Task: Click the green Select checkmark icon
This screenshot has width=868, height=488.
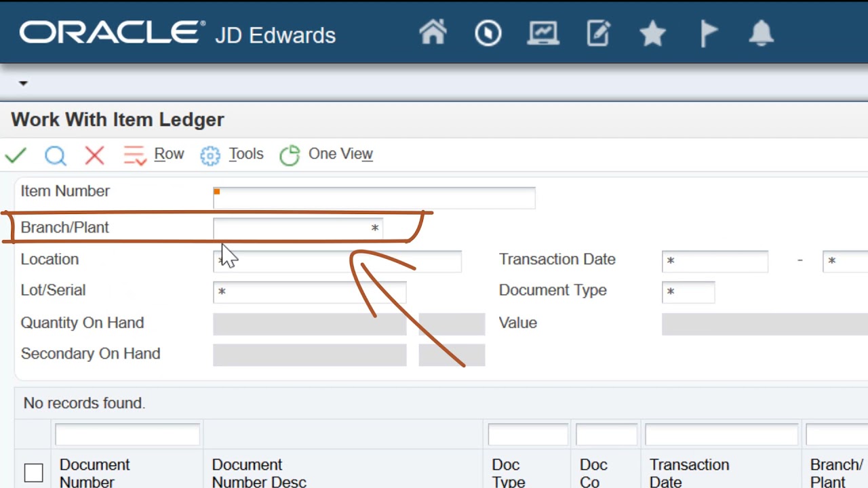Action: 16,155
